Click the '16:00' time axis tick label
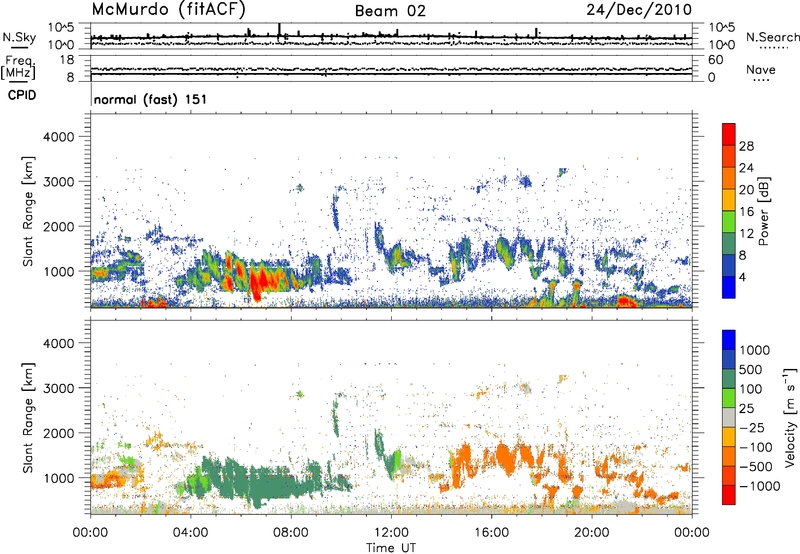Image resolution: width=800 pixels, height=554 pixels. point(491,533)
